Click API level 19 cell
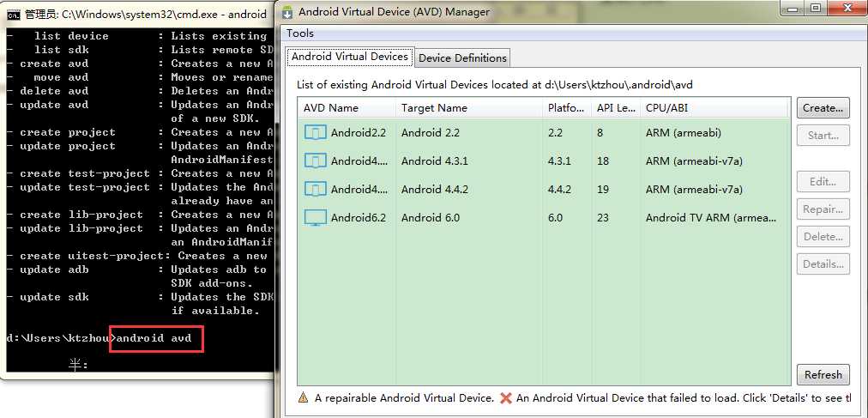Viewport: 868px width, 418px height. click(x=603, y=190)
